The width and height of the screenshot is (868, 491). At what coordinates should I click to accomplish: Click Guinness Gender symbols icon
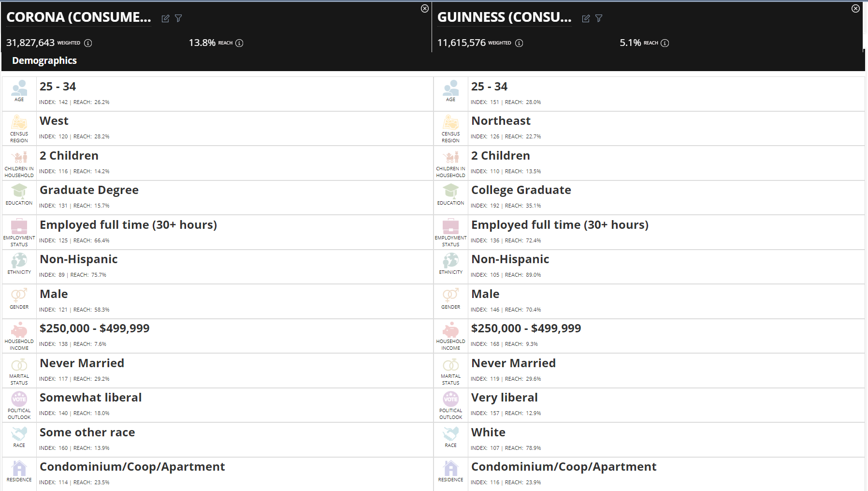click(451, 295)
